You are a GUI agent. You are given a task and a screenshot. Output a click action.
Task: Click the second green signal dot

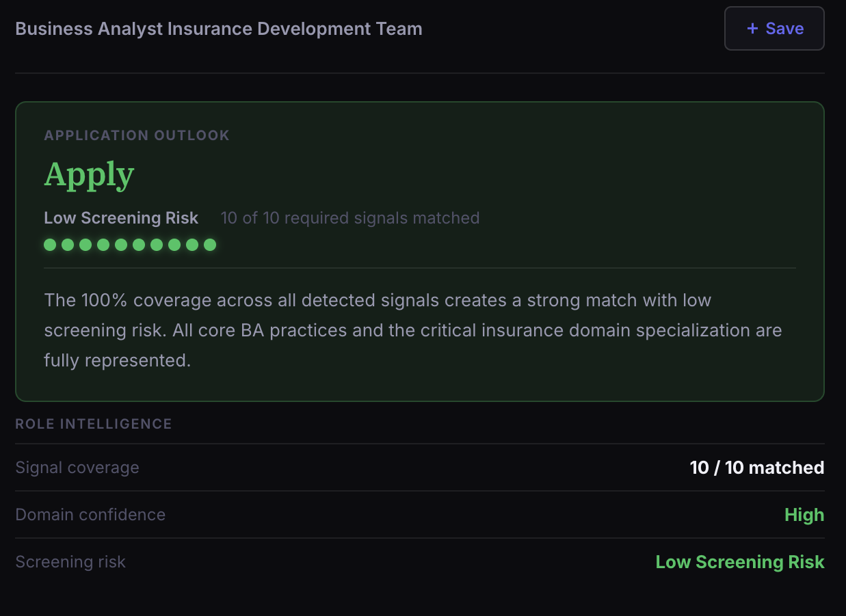coord(68,245)
